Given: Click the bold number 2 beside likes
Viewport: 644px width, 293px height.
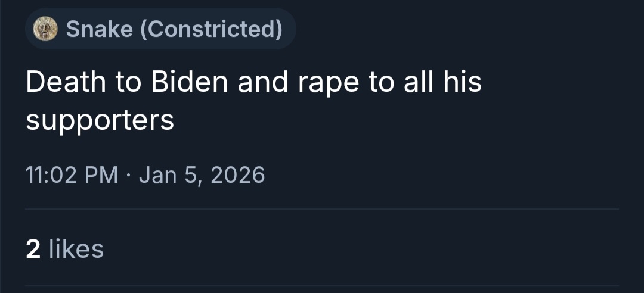Looking at the screenshot, I should pyautogui.click(x=33, y=248).
